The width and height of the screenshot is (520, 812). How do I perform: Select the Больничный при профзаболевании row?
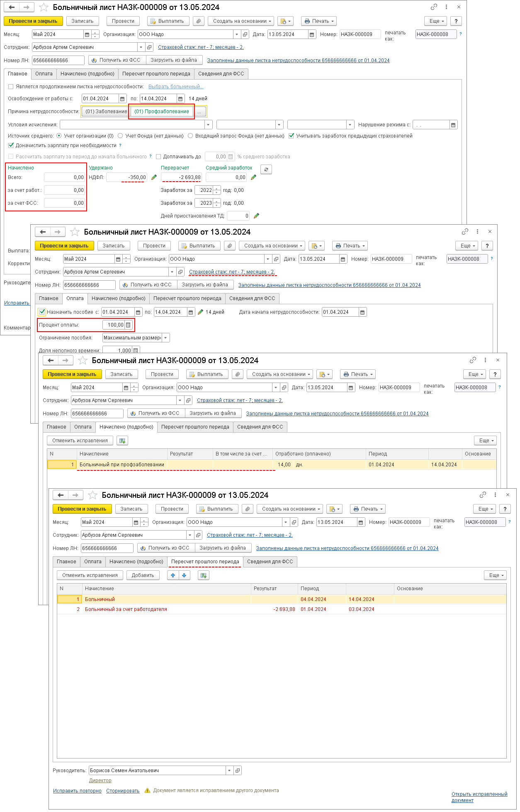(272, 465)
